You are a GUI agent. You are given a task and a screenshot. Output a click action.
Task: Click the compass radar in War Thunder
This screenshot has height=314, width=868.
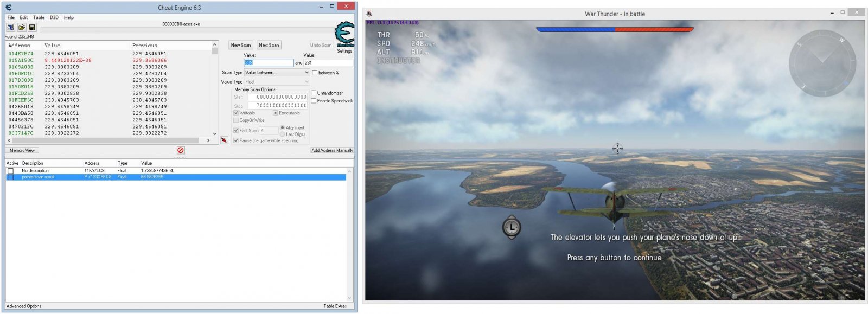(x=822, y=63)
